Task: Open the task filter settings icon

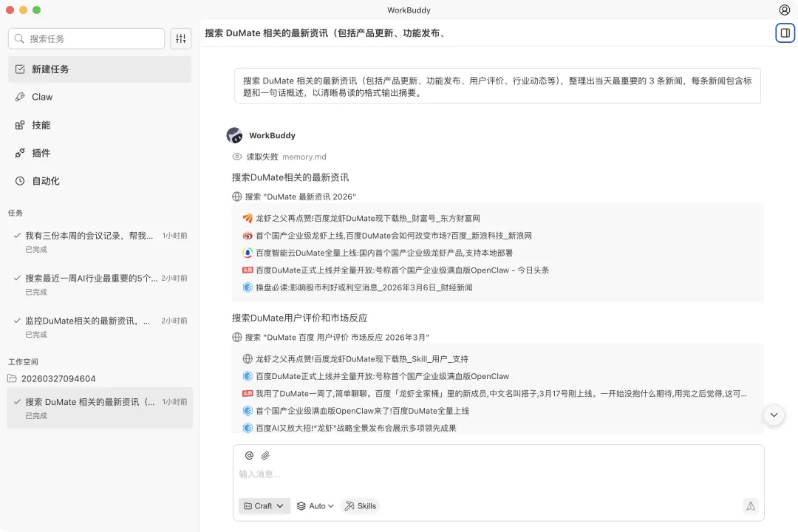Action: [x=181, y=38]
